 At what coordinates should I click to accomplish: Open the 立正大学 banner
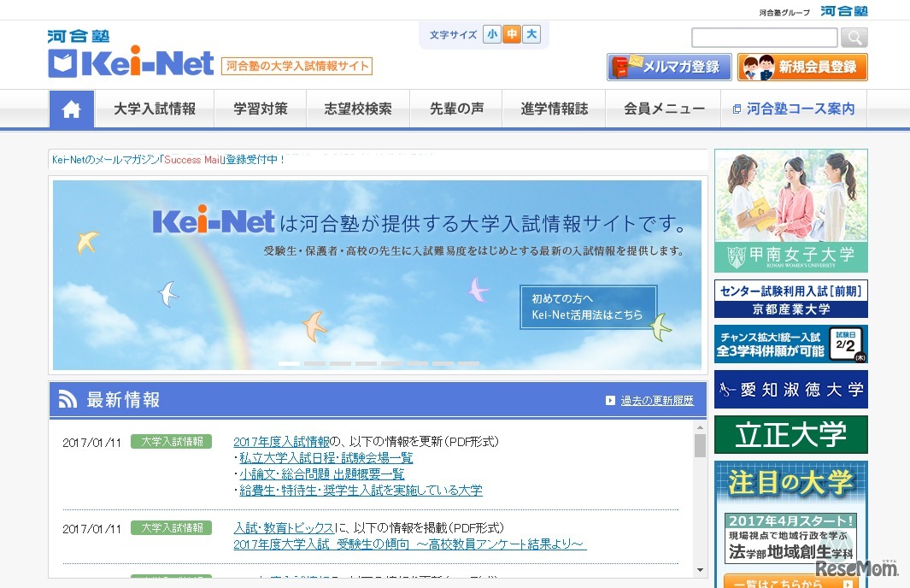(791, 434)
